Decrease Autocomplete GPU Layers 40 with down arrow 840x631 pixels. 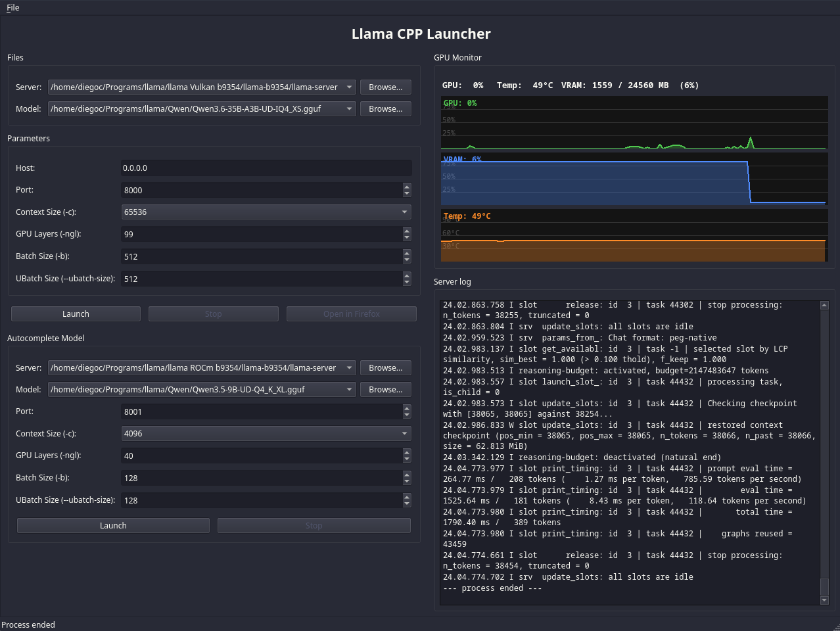(407, 459)
